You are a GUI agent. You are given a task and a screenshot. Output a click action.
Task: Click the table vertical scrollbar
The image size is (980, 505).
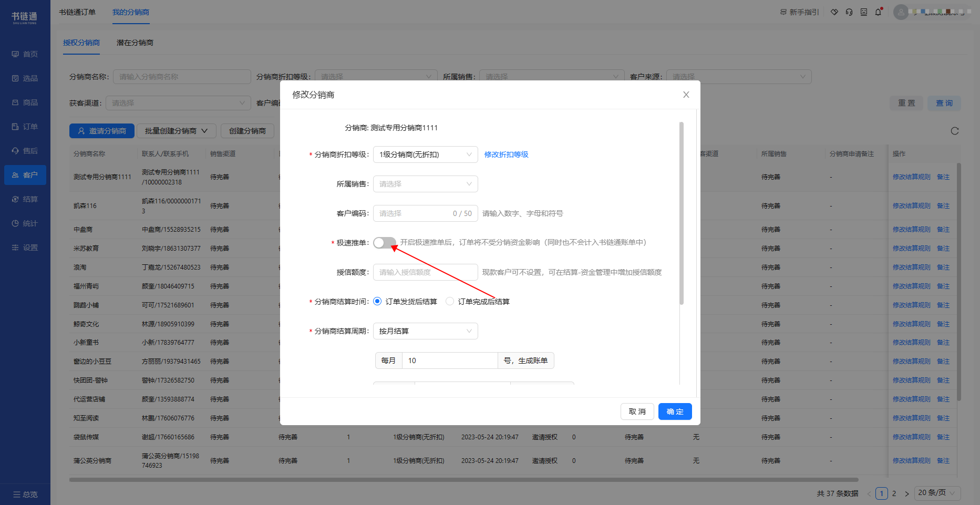tap(959, 282)
